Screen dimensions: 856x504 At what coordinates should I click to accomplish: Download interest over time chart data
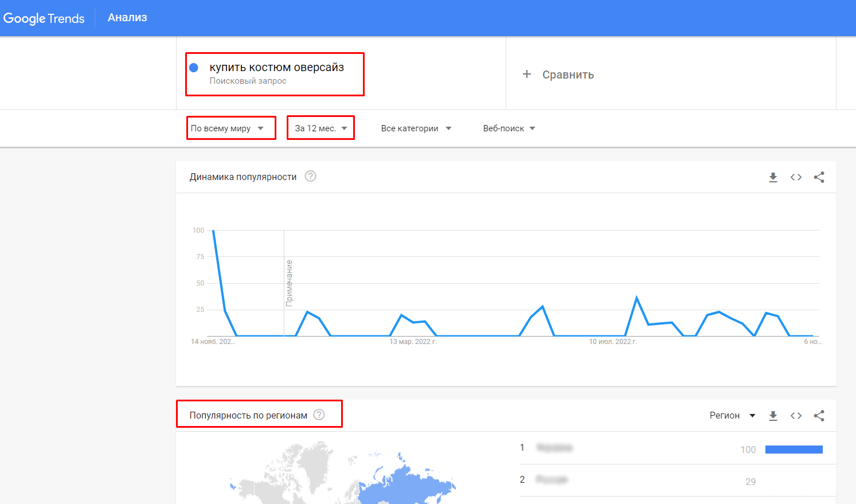click(773, 177)
